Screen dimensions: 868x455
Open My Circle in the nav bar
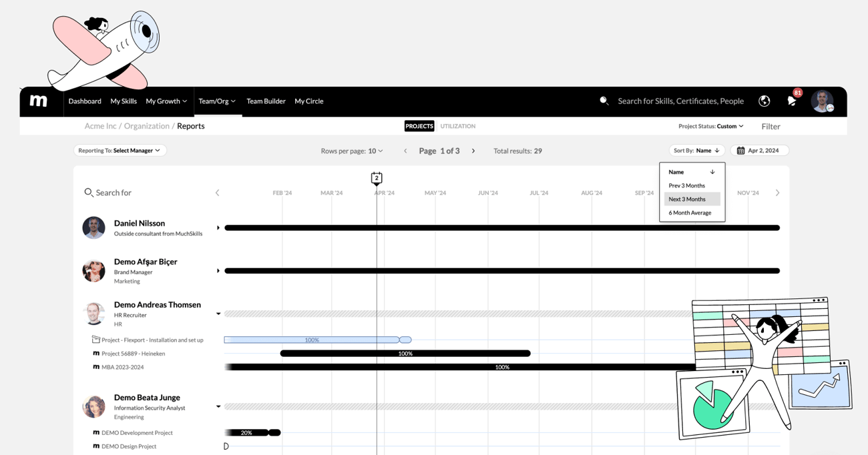point(309,101)
